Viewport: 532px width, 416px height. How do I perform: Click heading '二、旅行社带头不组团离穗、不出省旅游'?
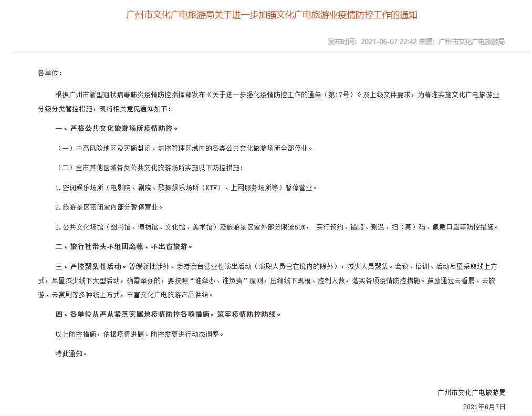pyautogui.click(x=124, y=247)
